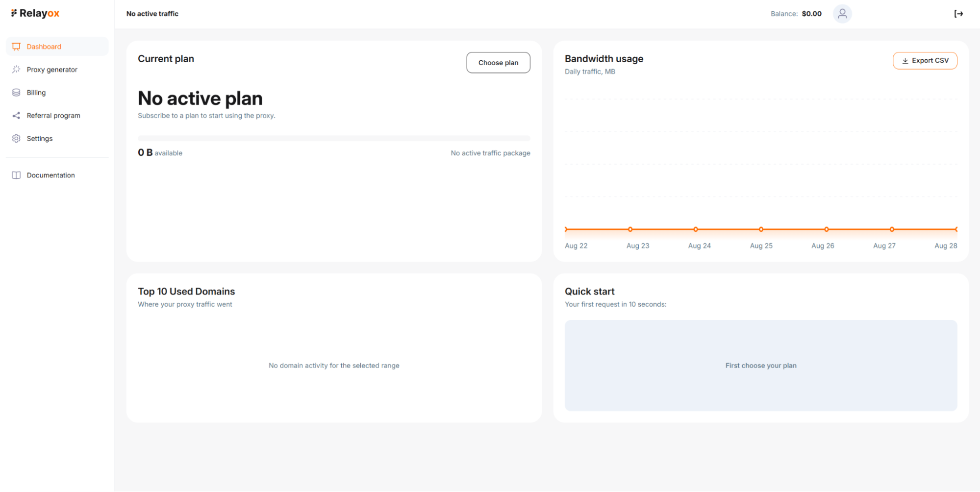Select the Aug 23 chart data point
The width and height of the screenshot is (980, 492).
point(630,229)
